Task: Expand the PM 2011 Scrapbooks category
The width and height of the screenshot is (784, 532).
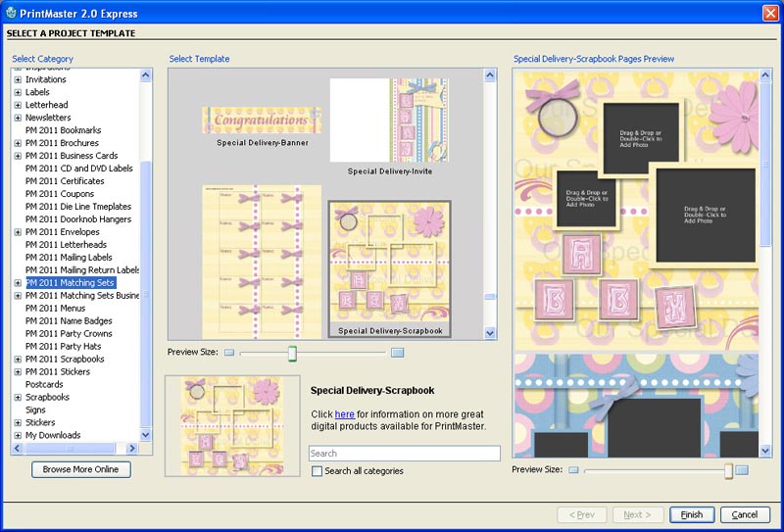Action: tap(18, 360)
